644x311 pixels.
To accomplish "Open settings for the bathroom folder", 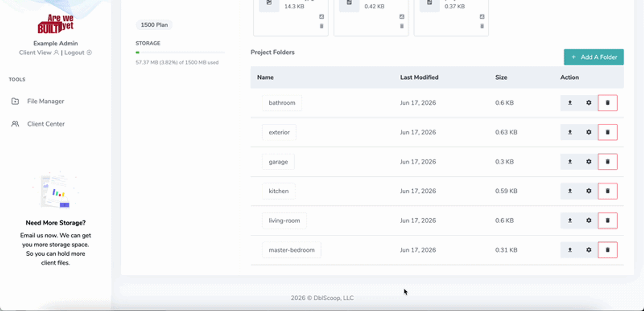I will tap(589, 103).
